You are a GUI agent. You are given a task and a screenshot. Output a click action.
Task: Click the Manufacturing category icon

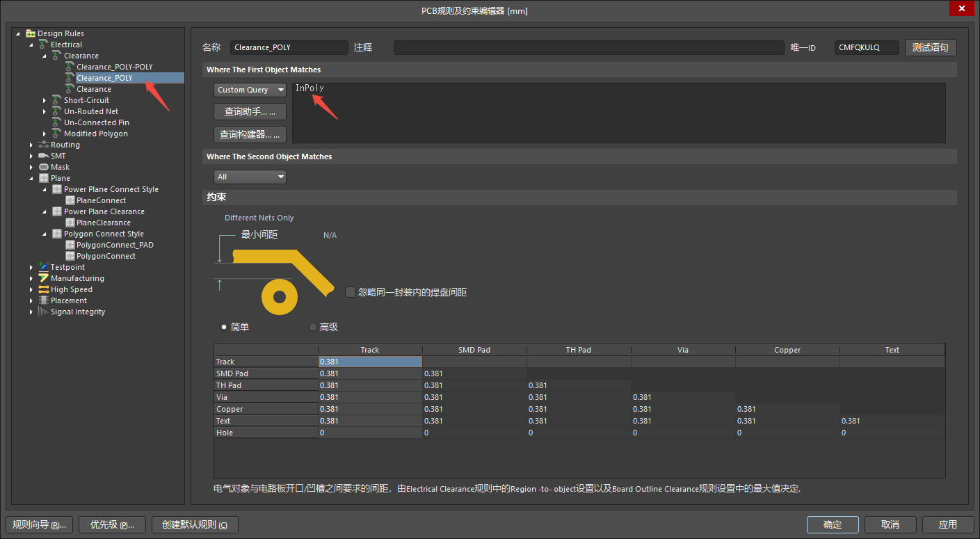[x=44, y=278]
